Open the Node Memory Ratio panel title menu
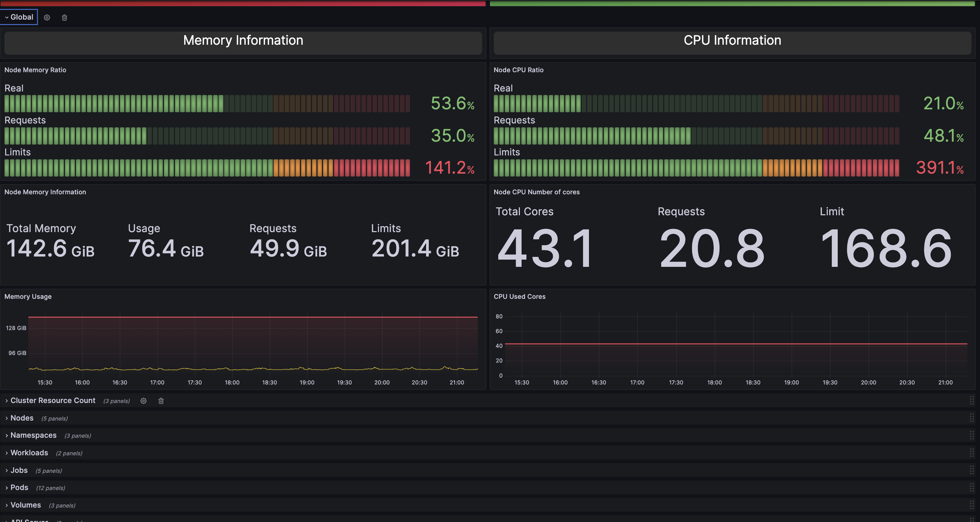 [x=35, y=70]
